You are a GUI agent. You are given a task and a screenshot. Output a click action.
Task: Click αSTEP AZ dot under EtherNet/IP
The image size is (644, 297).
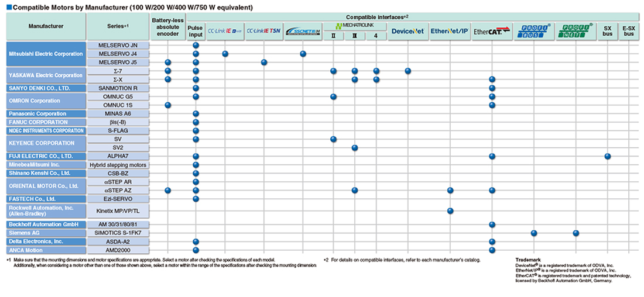pyautogui.click(x=450, y=191)
